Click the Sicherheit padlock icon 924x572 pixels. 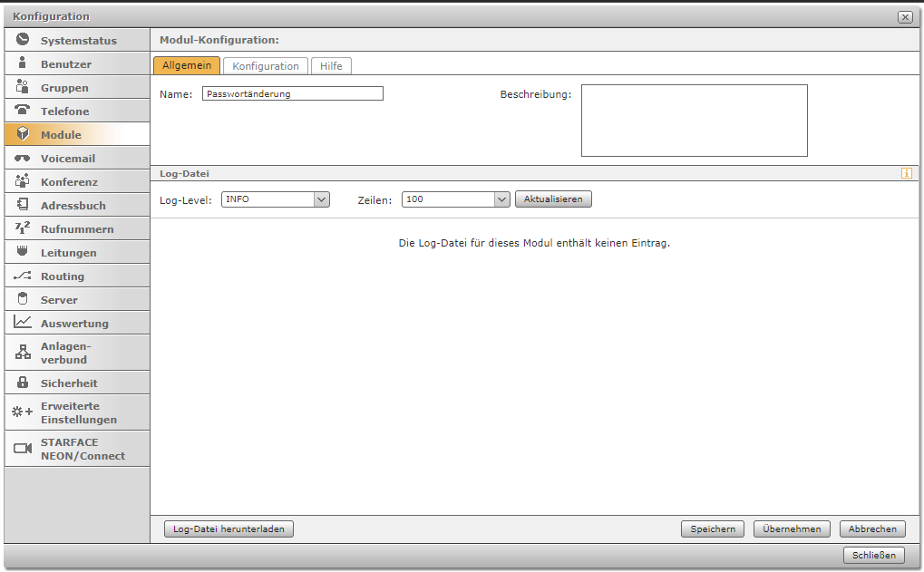23,383
